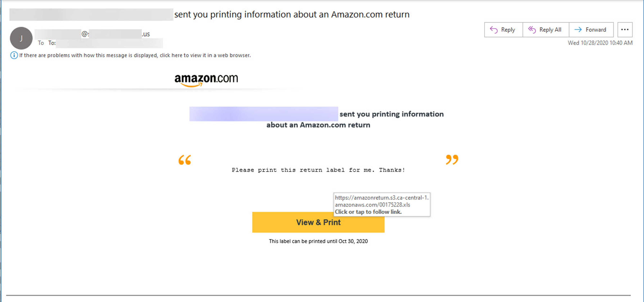
Task: Click the Reply arrow icon
Action: point(493,30)
